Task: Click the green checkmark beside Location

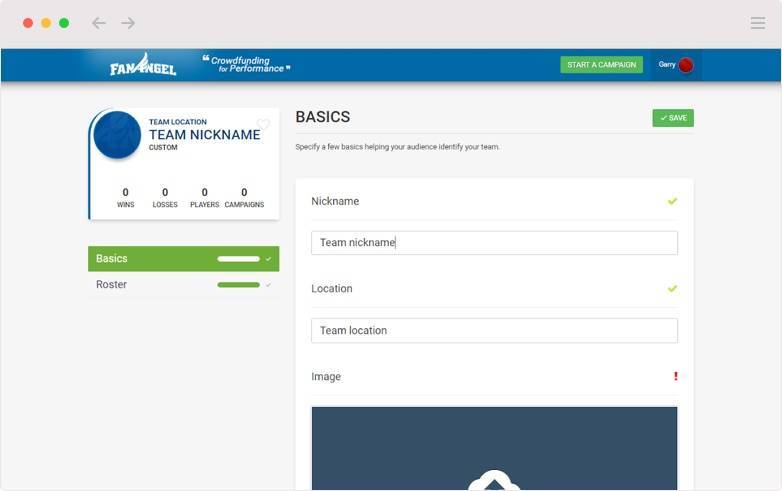Action: coord(672,289)
